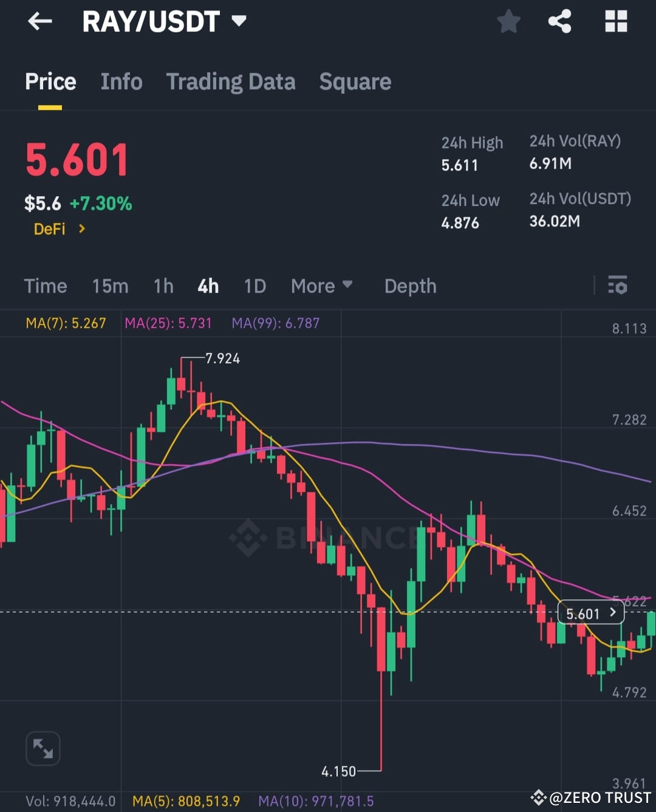
Task: Open the Square tab
Action: (x=355, y=82)
